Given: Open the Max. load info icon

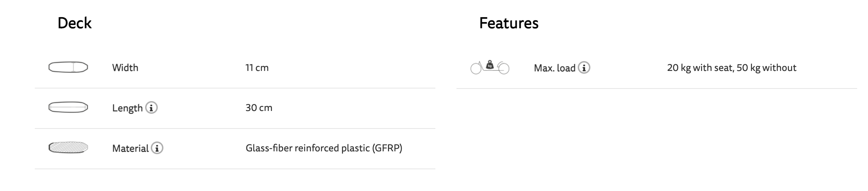Looking at the screenshot, I should point(584,67).
